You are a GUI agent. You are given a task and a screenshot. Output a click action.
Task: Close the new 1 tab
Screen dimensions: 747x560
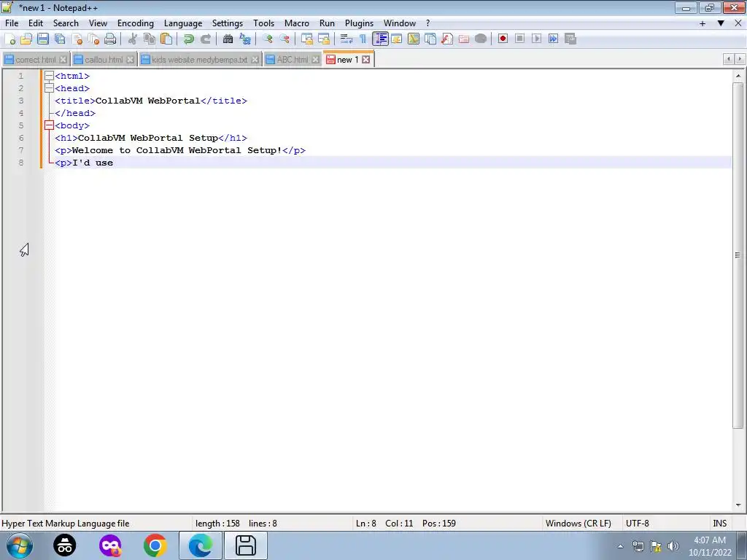366,60
